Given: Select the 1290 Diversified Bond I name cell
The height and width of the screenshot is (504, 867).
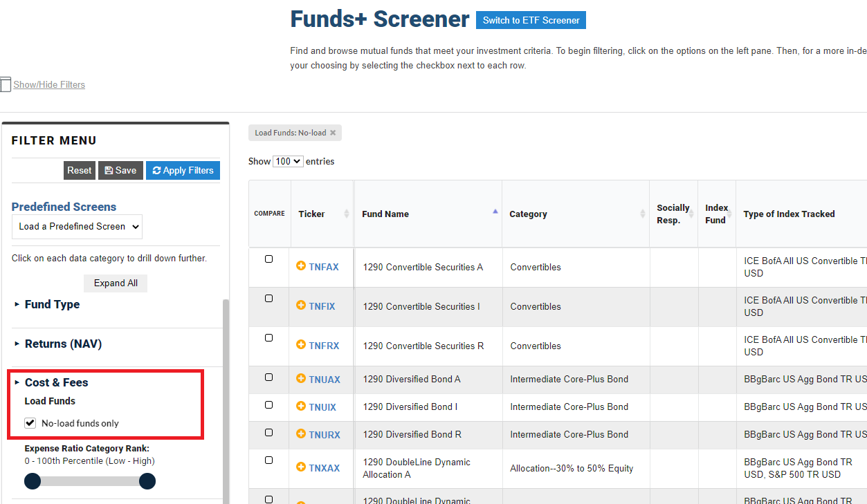Looking at the screenshot, I should [428, 407].
